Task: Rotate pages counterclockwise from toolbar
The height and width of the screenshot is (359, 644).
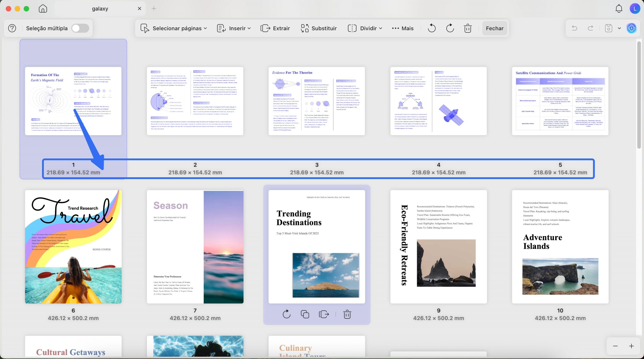Action: 431,28
